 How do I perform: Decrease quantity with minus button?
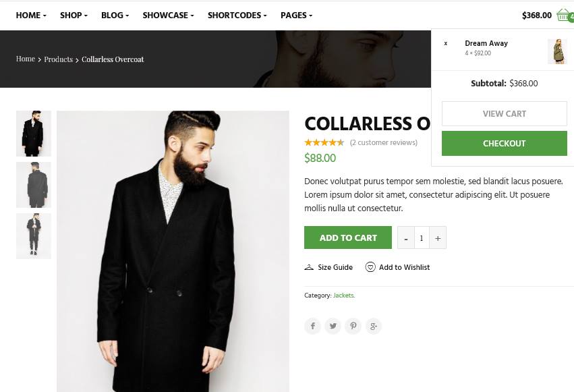coord(405,237)
